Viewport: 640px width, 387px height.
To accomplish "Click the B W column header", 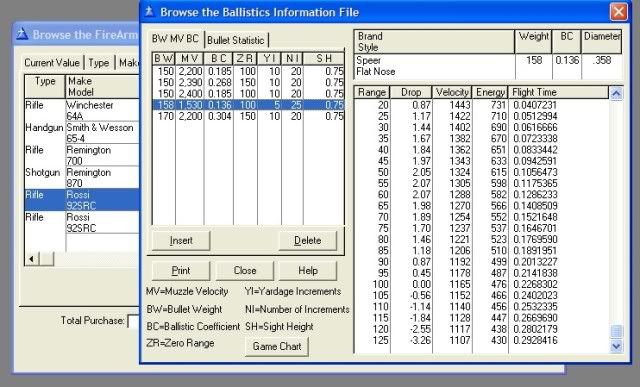I will click(164, 58).
